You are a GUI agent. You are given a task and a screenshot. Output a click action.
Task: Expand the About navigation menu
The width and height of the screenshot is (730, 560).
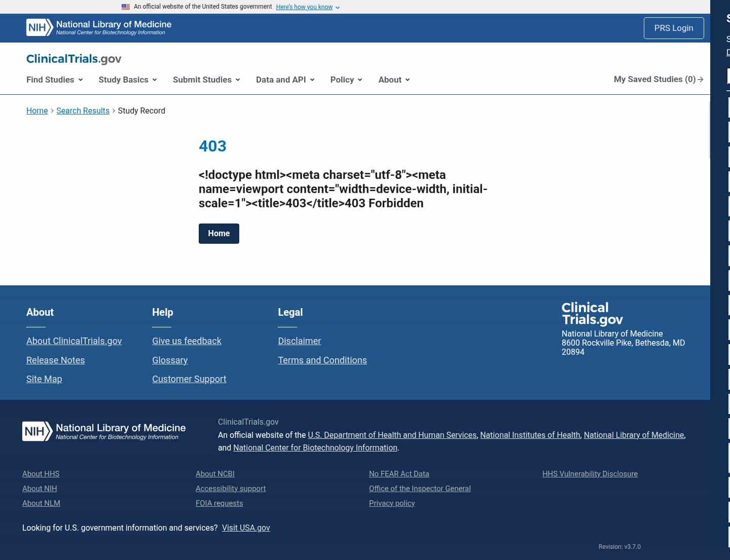394,80
